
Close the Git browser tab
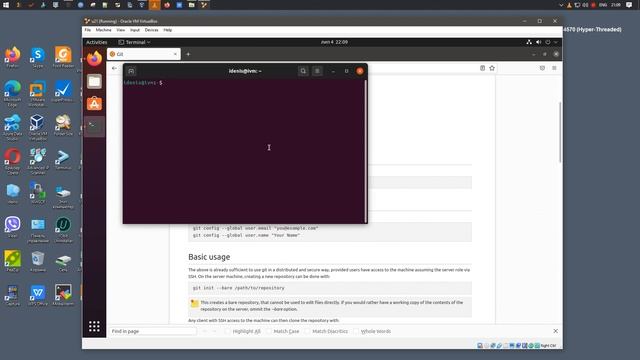point(175,54)
